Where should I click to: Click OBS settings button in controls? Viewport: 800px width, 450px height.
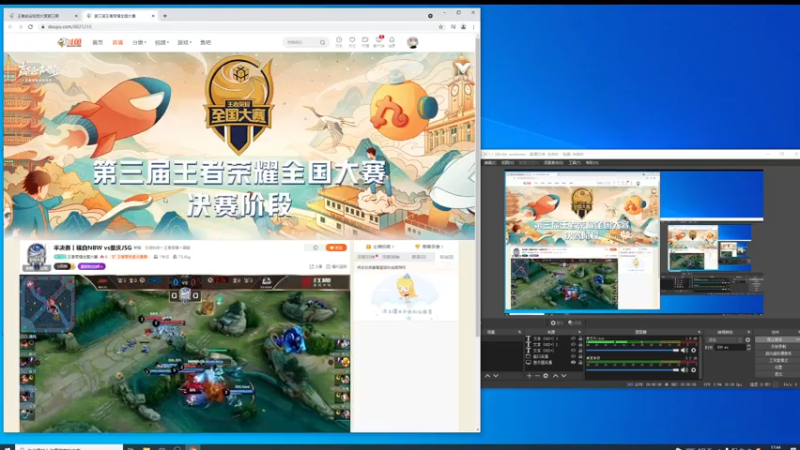[779, 367]
